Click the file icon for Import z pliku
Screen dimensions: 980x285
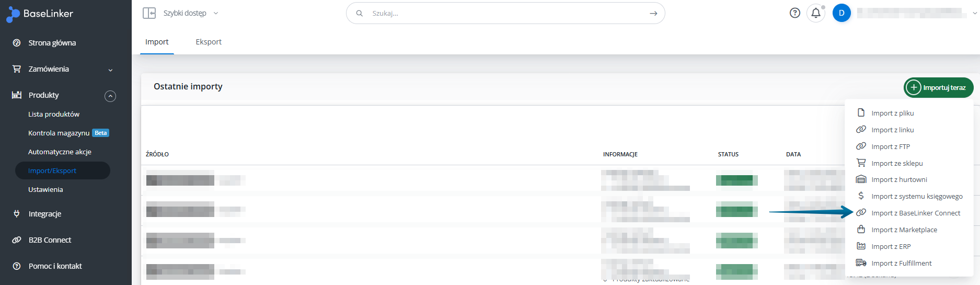[861, 112]
